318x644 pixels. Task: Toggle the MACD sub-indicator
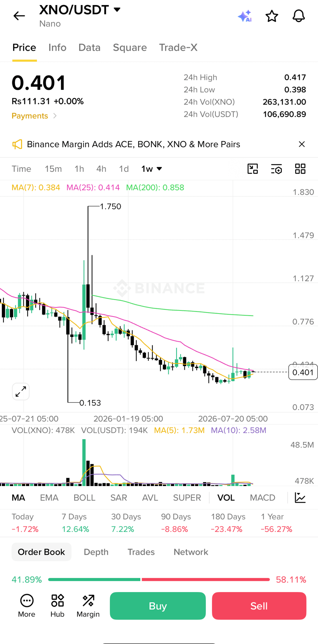(x=263, y=498)
